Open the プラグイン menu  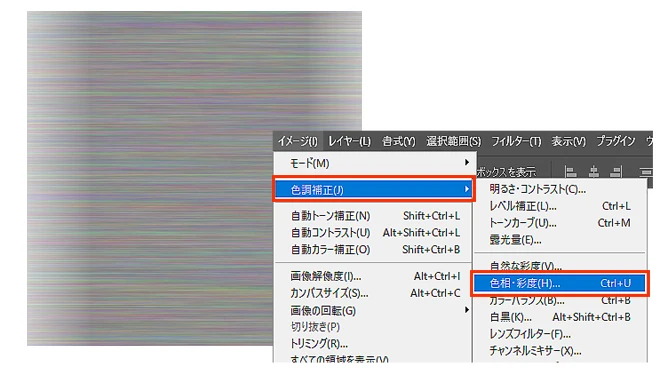[x=616, y=141]
